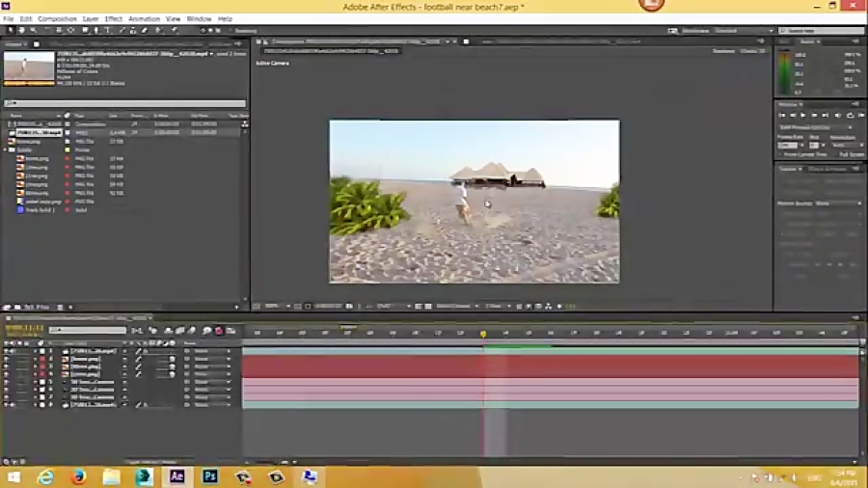
Task: Mute audio in the Preview panel
Action: (x=838, y=115)
